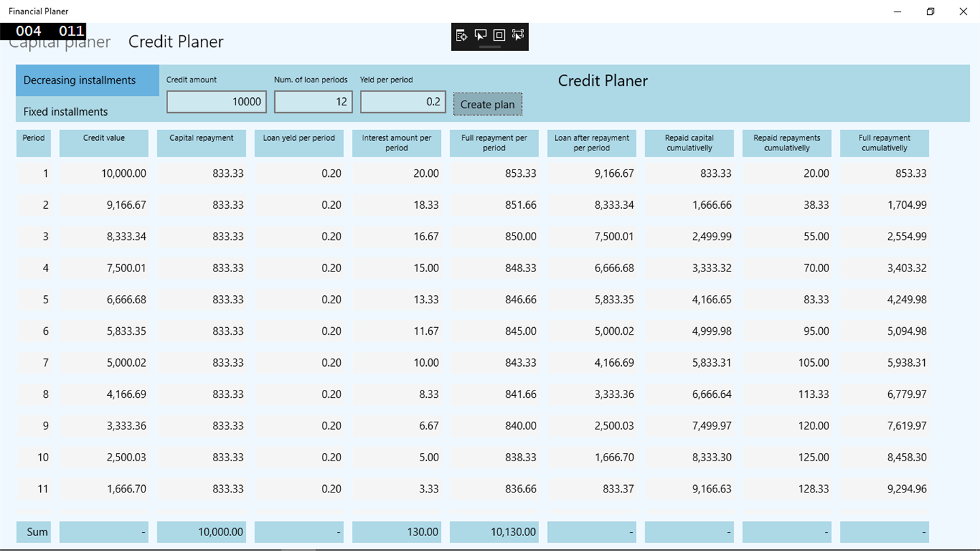
Task: Select the Repaid capital cumulativelly header
Action: pyautogui.click(x=689, y=143)
